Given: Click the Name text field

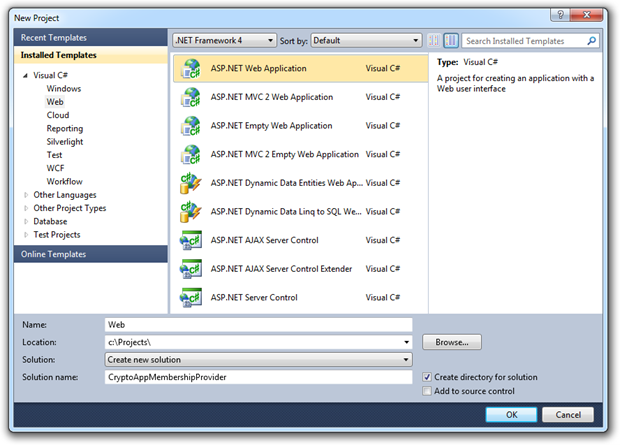Looking at the screenshot, I should click(259, 325).
